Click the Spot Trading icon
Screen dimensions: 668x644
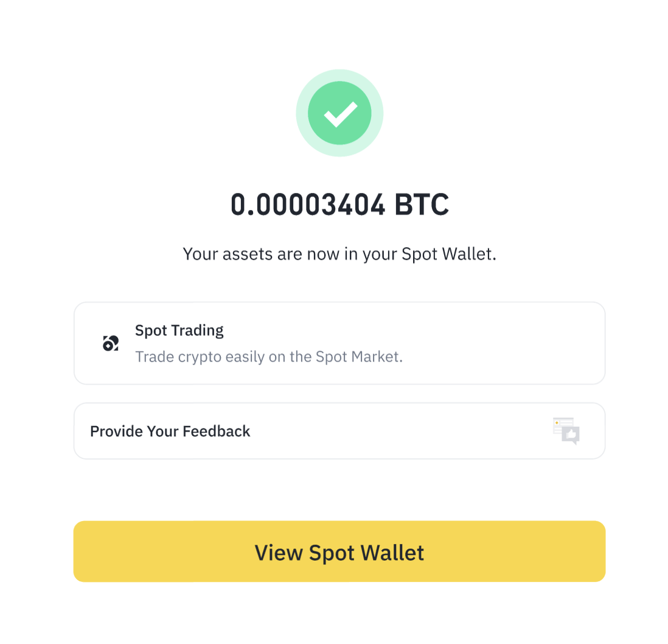point(110,343)
